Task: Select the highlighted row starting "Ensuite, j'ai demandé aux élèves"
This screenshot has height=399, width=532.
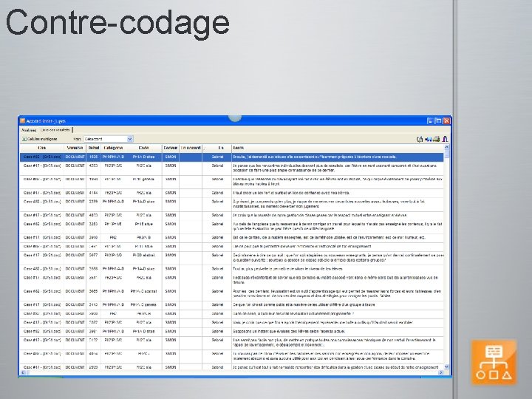Action: (232, 157)
